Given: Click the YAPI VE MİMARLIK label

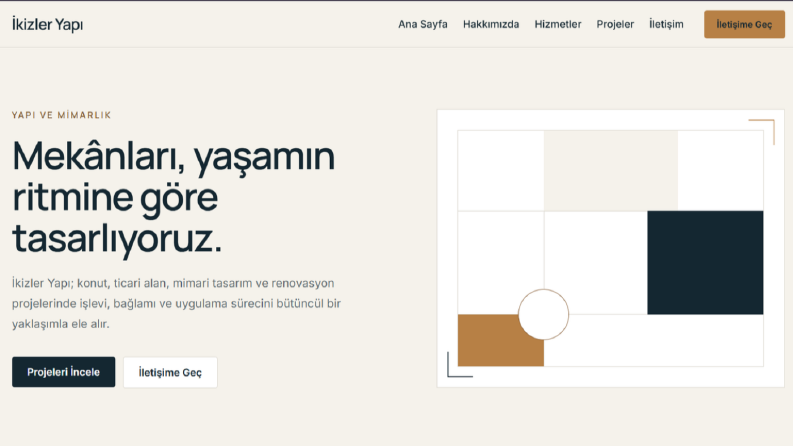Looking at the screenshot, I should [62, 115].
